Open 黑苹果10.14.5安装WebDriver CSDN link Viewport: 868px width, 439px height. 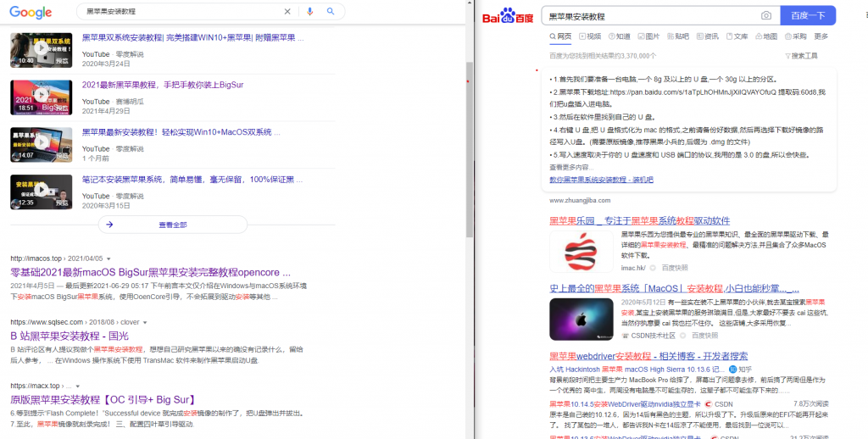[625, 404]
